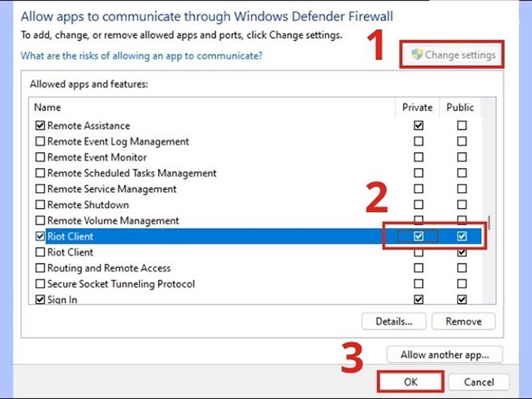Click the Cancel button
The height and width of the screenshot is (399, 532).
(x=479, y=382)
